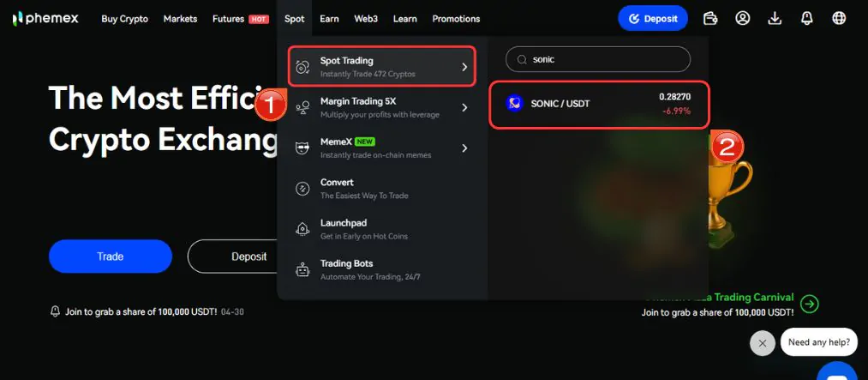This screenshot has height=380, width=868.
Task: Expand the MemeX submenu arrow
Action: click(x=464, y=148)
